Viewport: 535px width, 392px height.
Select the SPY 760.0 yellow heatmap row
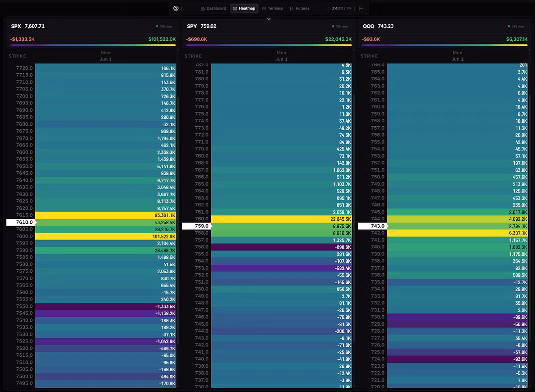pos(281,219)
